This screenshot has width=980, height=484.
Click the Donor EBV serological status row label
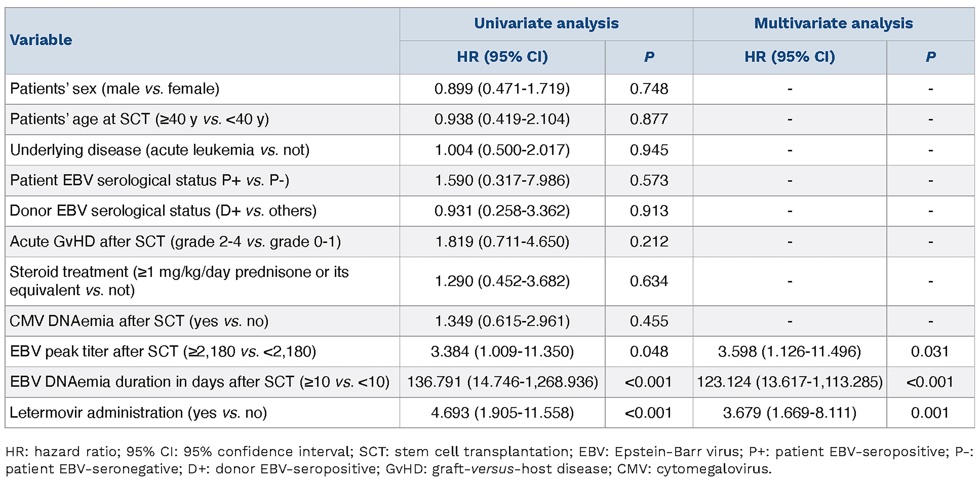tap(163, 211)
